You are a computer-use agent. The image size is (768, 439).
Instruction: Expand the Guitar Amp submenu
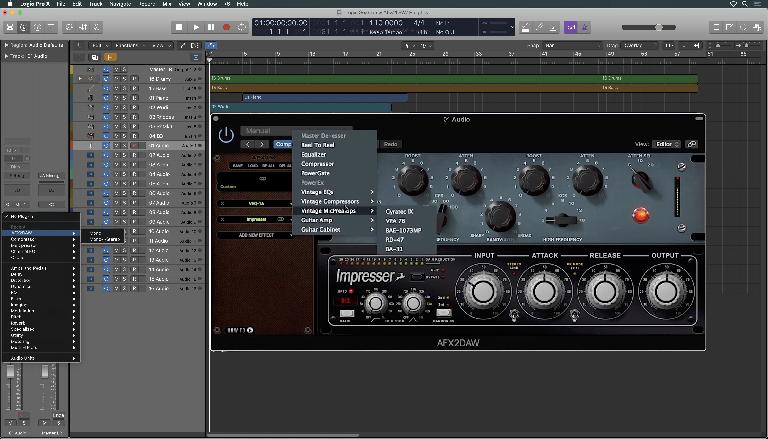334,220
